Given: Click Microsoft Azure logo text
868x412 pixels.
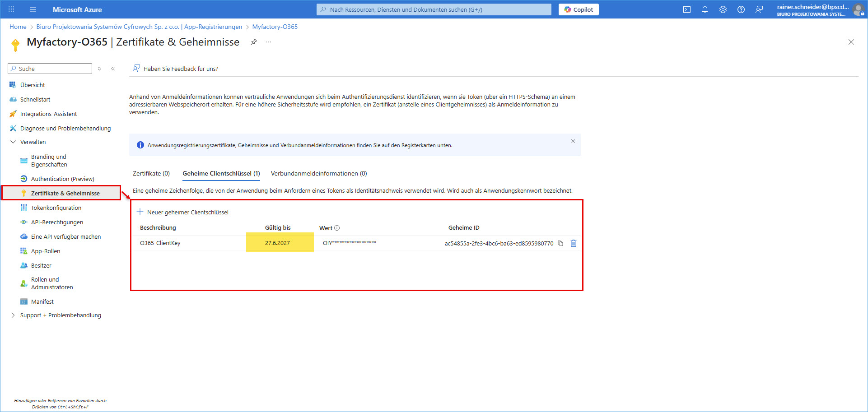Looking at the screenshot, I should click(77, 9).
